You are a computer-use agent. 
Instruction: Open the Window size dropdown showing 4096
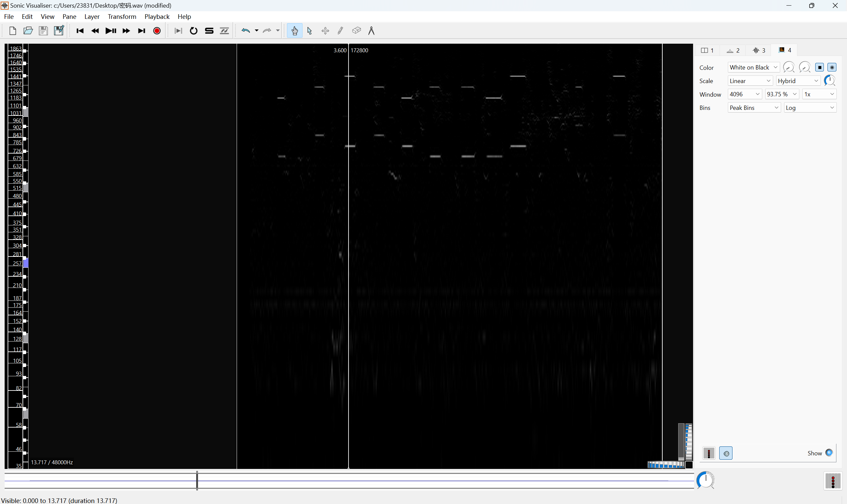coord(744,94)
